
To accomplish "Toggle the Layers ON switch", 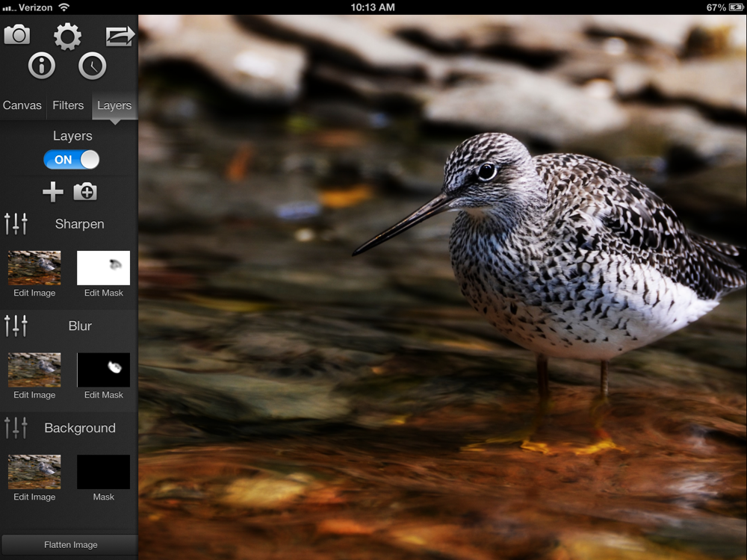I will (x=72, y=160).
